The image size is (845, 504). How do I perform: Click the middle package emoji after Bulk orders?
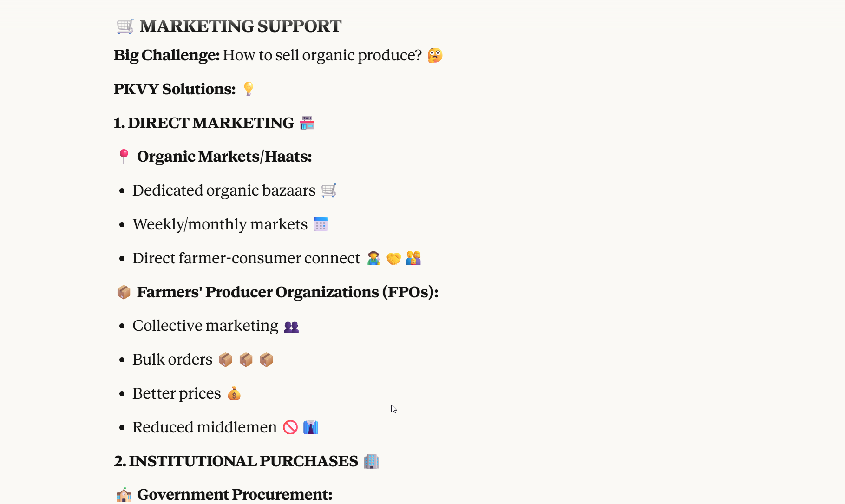(x=246, y=360)
